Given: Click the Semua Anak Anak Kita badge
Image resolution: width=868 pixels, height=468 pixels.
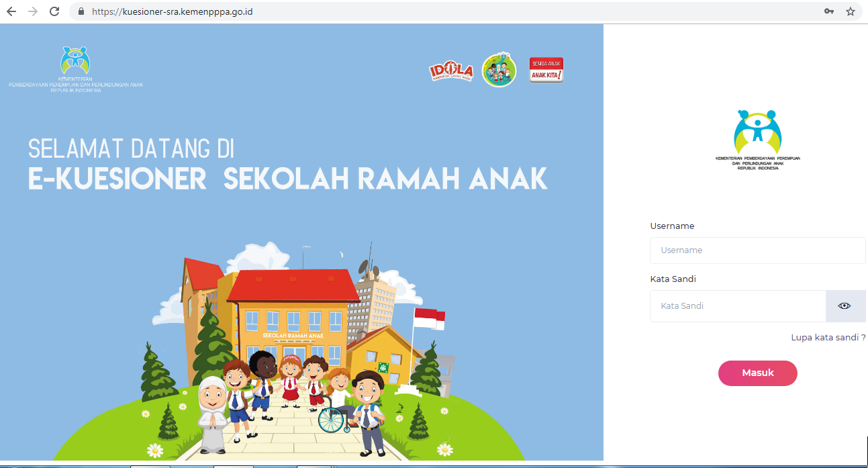Looking at the screenshot, I should [546, 70].
